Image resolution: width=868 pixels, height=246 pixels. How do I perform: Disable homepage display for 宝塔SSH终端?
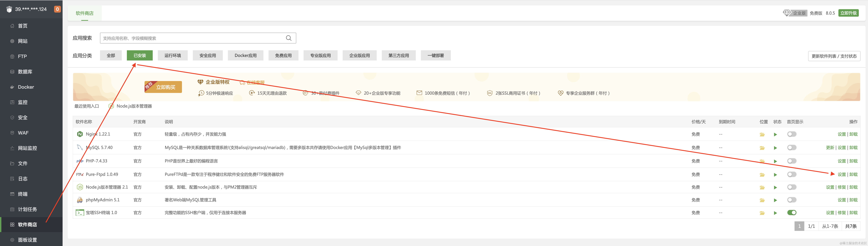tap(791, 213)
